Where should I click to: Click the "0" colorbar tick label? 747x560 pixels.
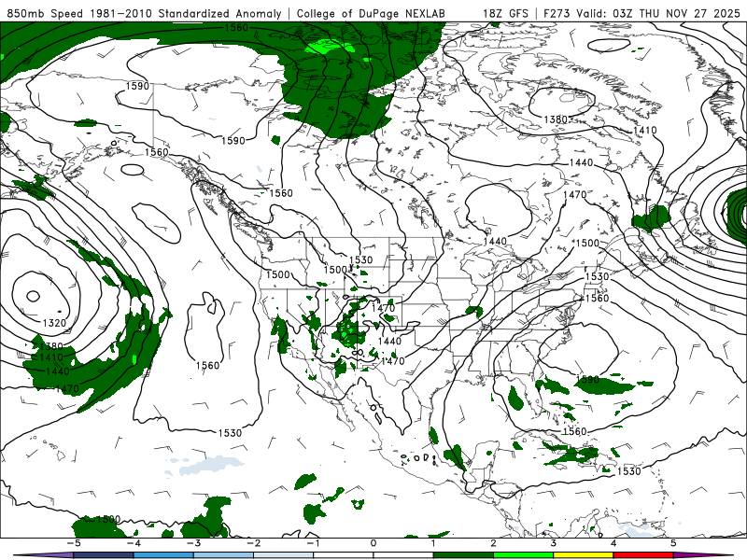coord(373,543)
